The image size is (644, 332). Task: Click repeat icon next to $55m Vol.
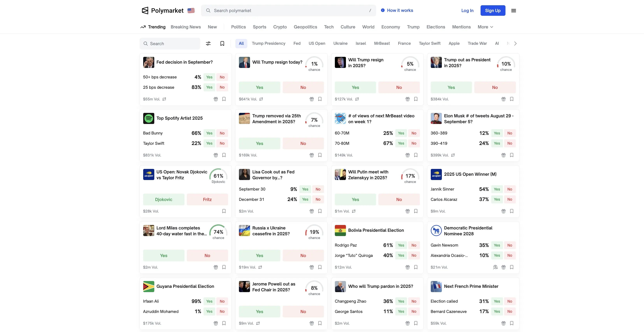click(164, 99)
